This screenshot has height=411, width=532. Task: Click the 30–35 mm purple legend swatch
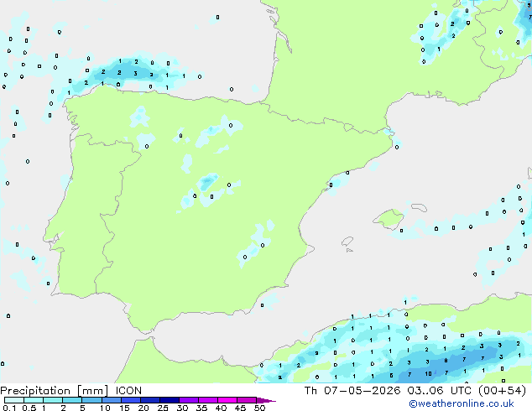[189, 400]
